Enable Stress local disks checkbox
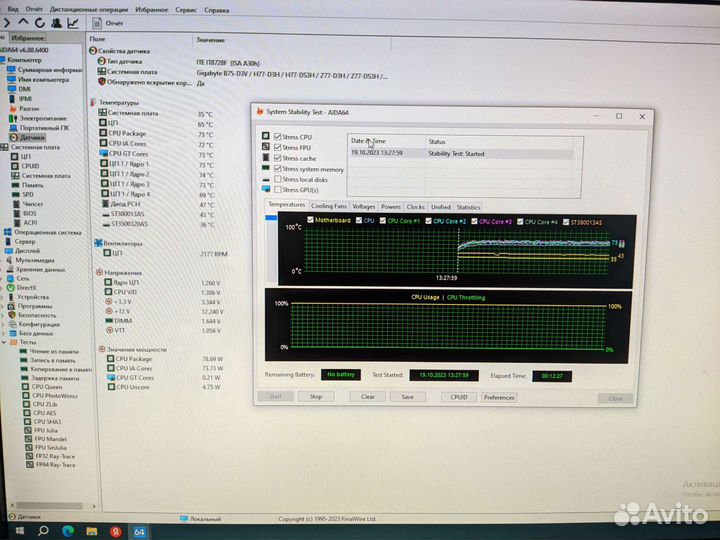The image size is (720, 540). [x=277, y=179]
